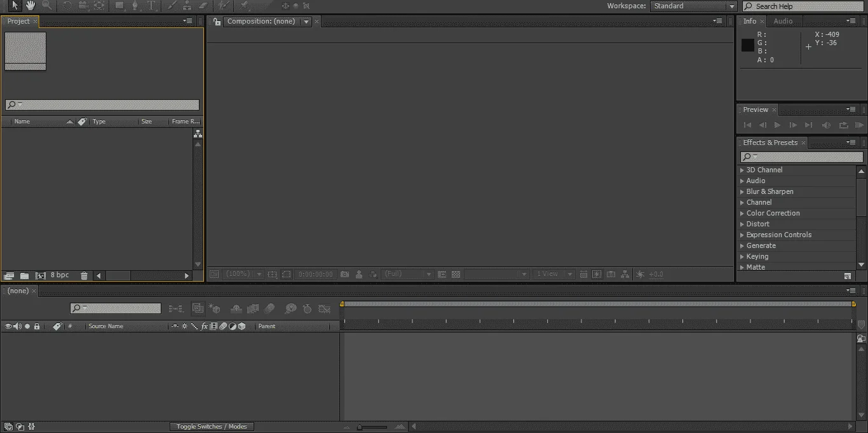Click the Search Help input field
The height and width of the screenshot is (433, 868).
(803, 6)
